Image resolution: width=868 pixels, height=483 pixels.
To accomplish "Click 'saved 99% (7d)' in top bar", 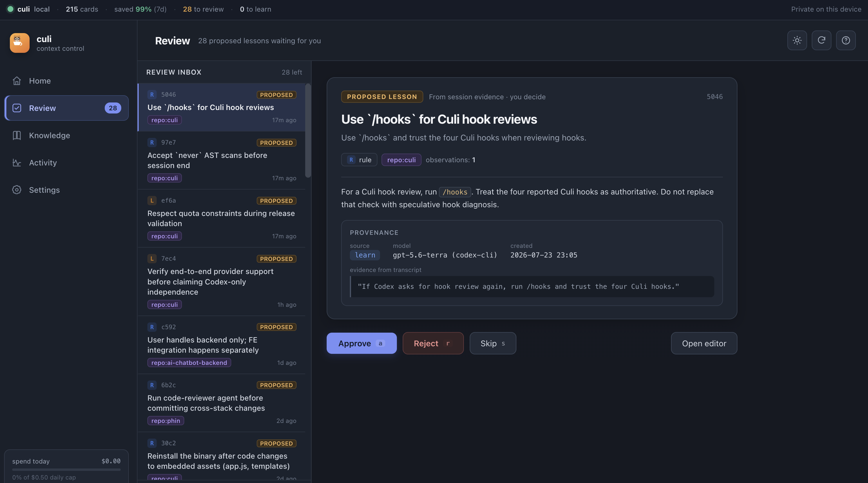I will point(140,9).
